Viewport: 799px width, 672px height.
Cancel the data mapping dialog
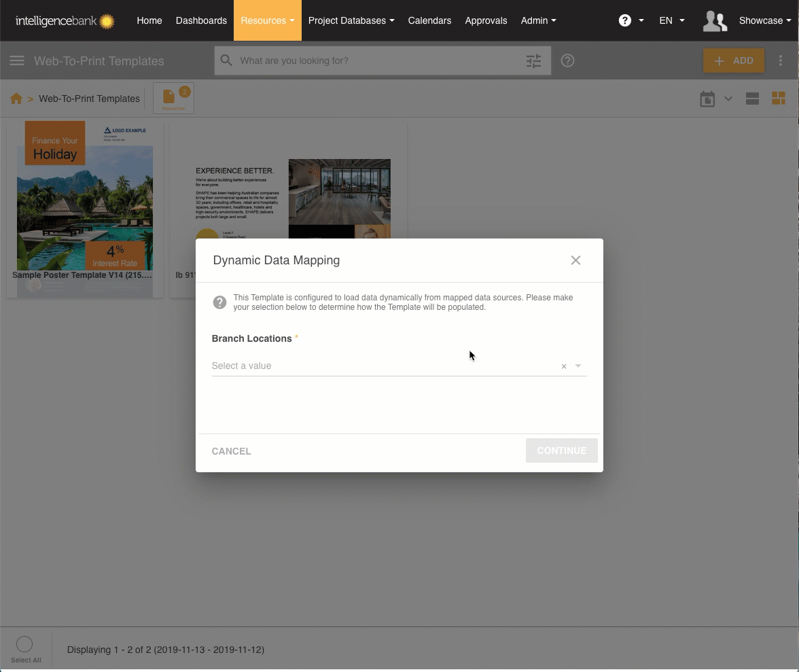click(231, 451)
